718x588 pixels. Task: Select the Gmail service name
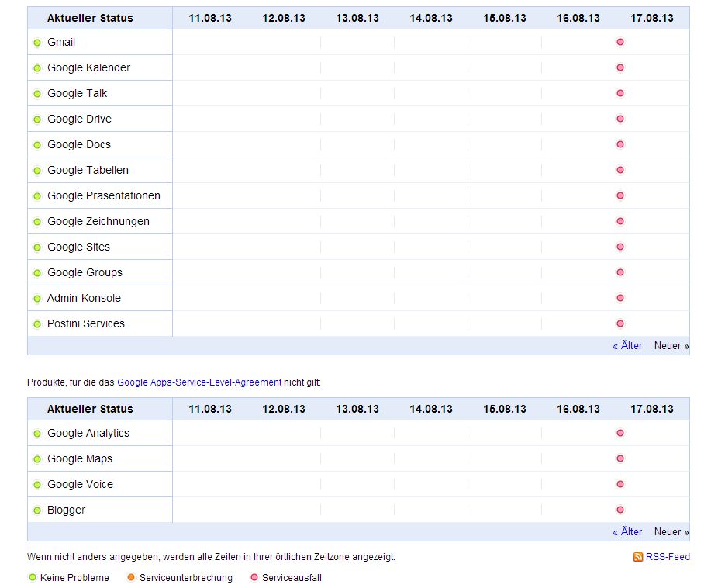61,42
